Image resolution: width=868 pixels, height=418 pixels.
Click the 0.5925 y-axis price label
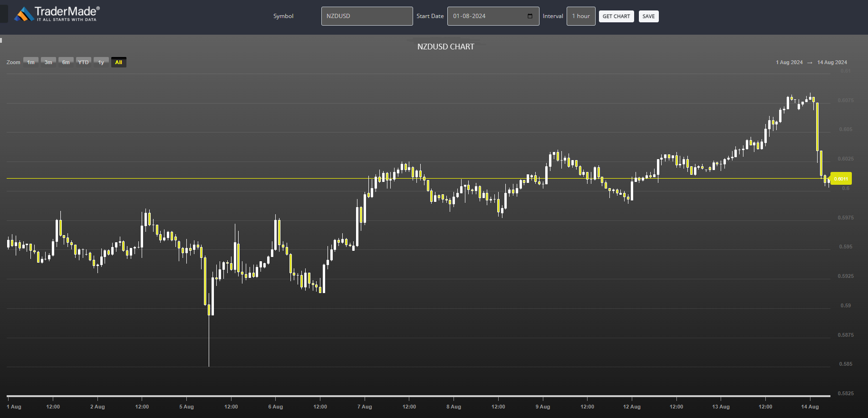[846, 276]
